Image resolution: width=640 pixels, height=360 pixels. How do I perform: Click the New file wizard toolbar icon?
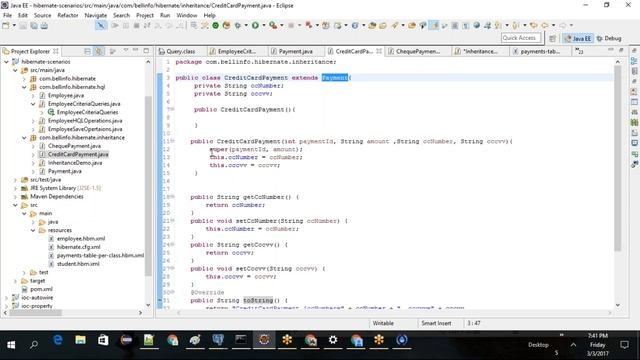pyautogui.click(x=6, y=26)
